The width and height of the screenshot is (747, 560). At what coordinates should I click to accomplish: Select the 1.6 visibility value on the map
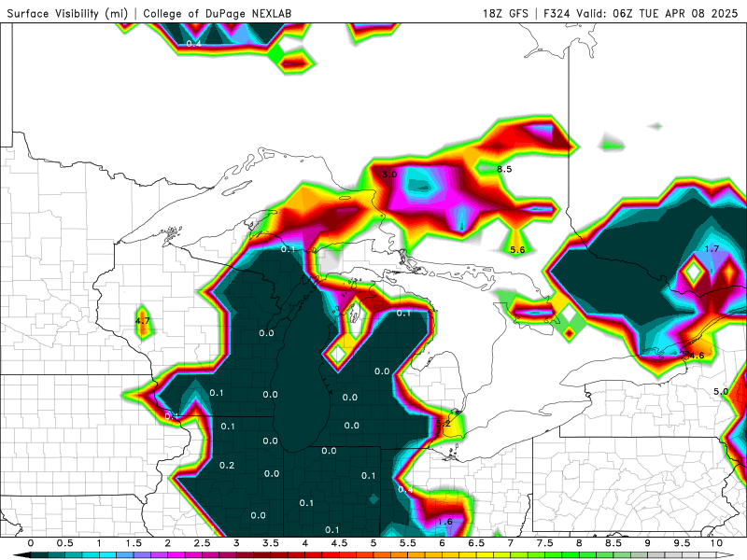[445, 522]
